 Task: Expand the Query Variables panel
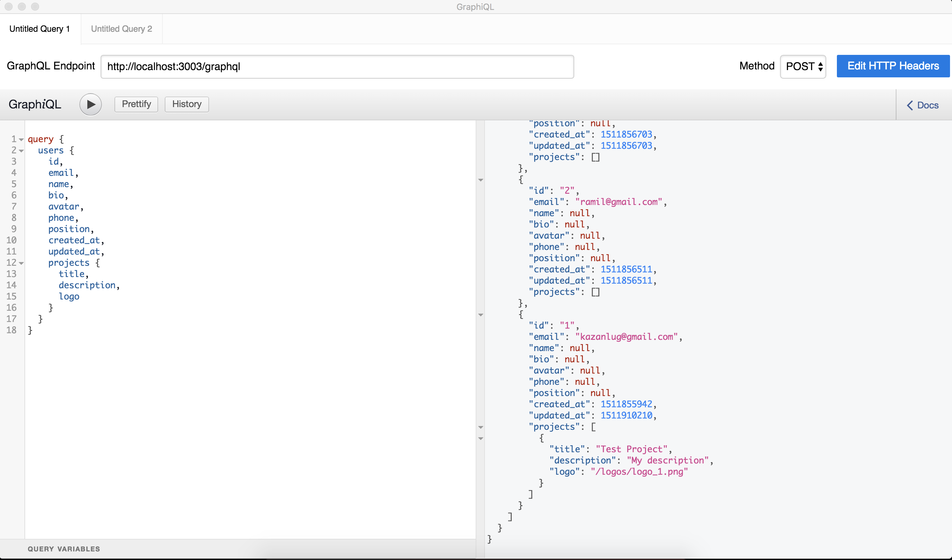coord(64,549)
